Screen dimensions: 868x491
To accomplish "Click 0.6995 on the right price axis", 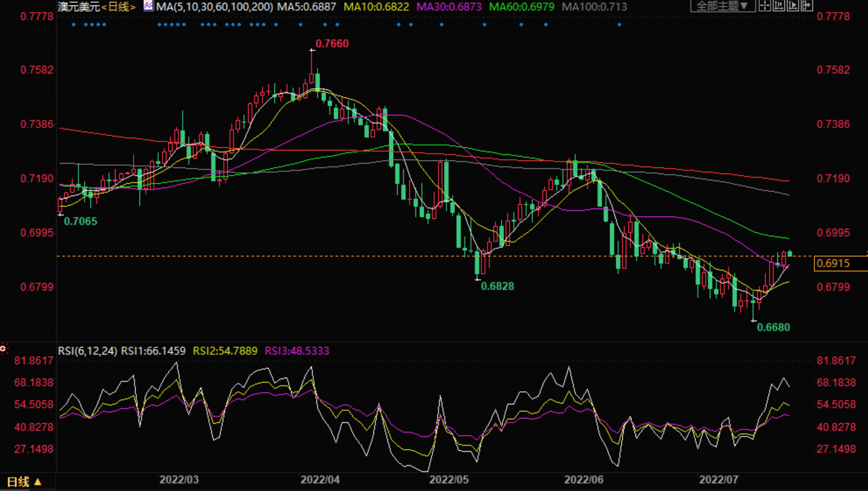I will (834, 233).
